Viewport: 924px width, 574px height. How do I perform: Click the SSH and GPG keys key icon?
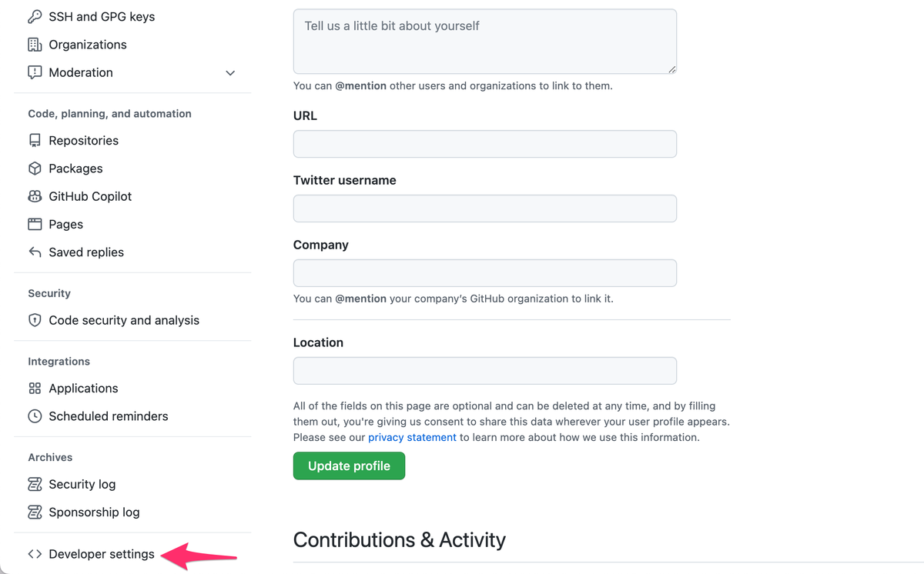pyautogui.click(x=35, y=16)
